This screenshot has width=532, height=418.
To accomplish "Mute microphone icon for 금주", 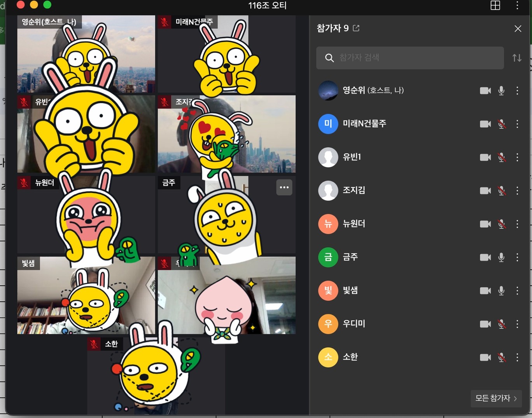I will pos(501,257).
